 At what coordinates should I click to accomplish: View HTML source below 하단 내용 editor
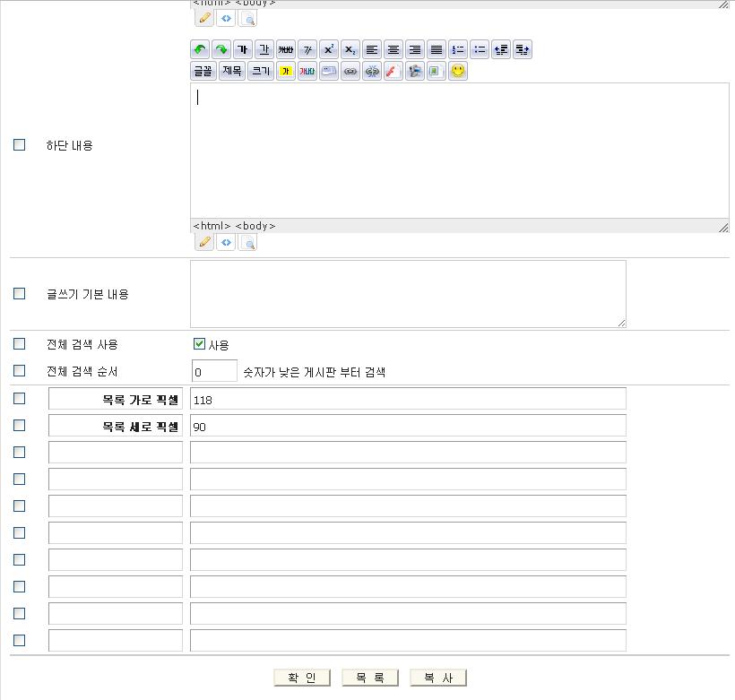[226, 242]
